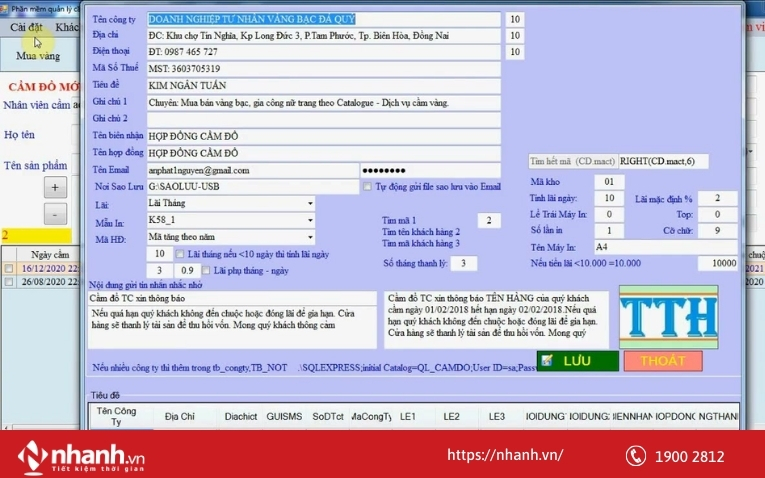Click the green LƯU save button
The width and height of the screenshot is (765, 478).
[577, 360]
